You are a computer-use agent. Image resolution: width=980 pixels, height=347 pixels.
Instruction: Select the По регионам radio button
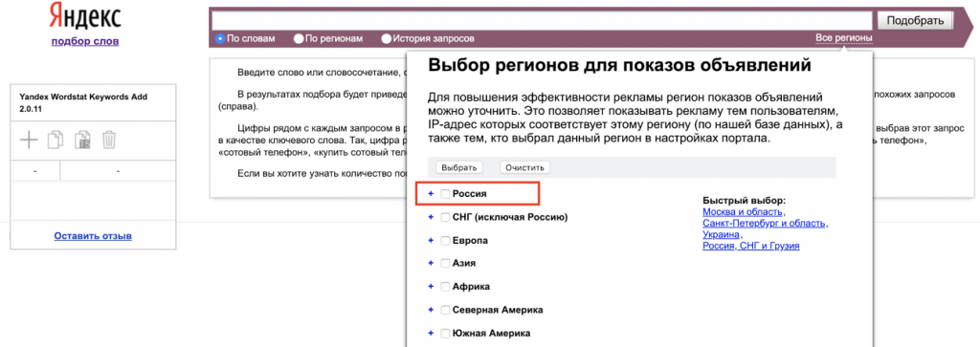tap(299, 38)
